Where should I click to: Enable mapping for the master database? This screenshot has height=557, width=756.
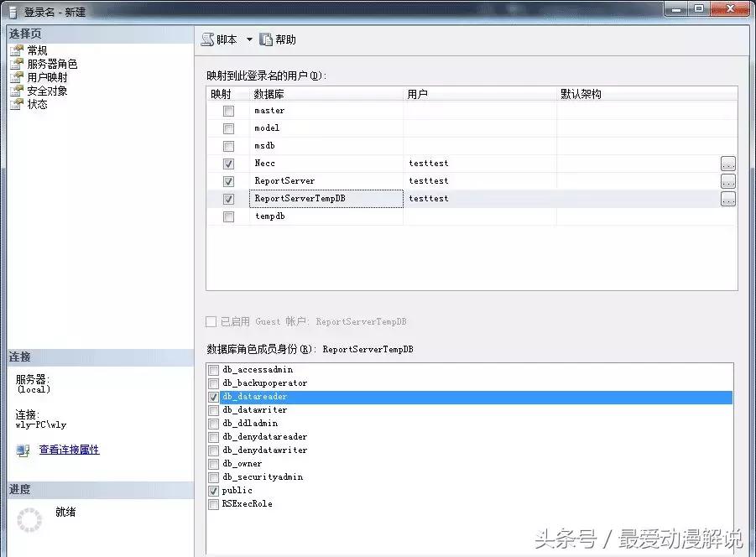click(229, 110)
